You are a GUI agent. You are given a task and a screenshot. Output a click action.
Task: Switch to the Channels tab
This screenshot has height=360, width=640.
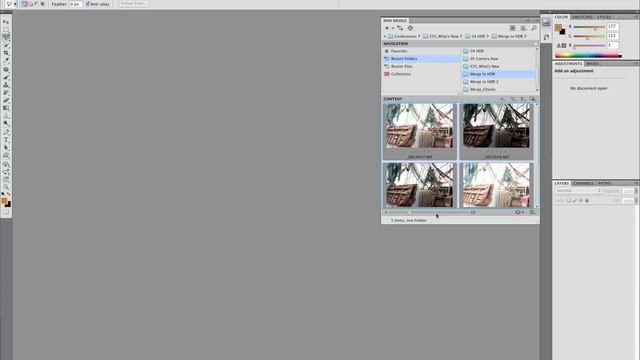[x=583, y=183]
